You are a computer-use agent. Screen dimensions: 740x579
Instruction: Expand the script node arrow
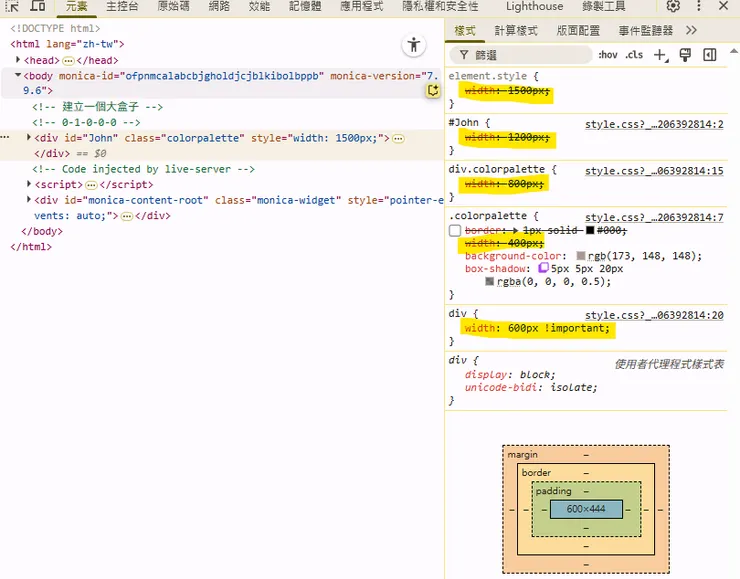point(29,184)
